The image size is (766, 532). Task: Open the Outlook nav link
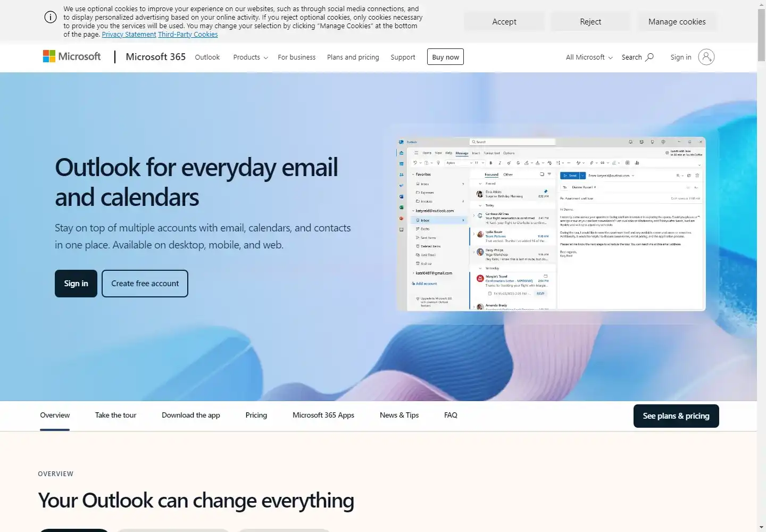click(207, 57)
